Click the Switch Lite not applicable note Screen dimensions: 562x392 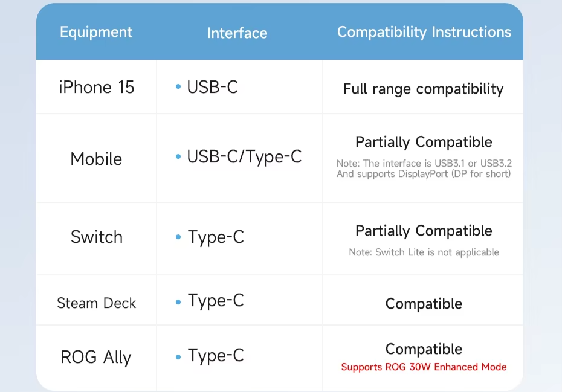point(424,252)
